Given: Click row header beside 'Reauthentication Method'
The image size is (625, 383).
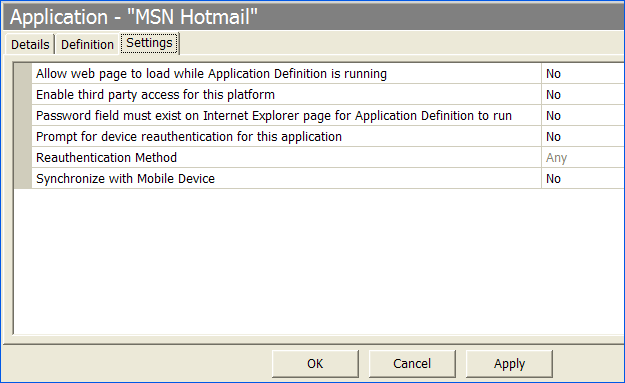Looking at the screenshot, I should pyautogui.click(x=23, y=157).
